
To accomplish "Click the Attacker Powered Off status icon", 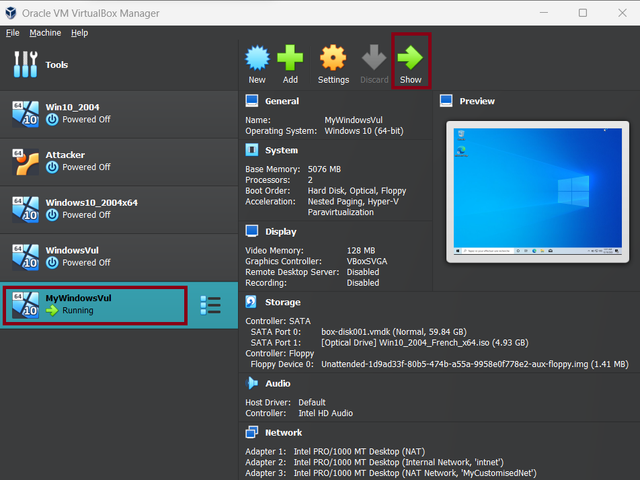I will 52,167.
